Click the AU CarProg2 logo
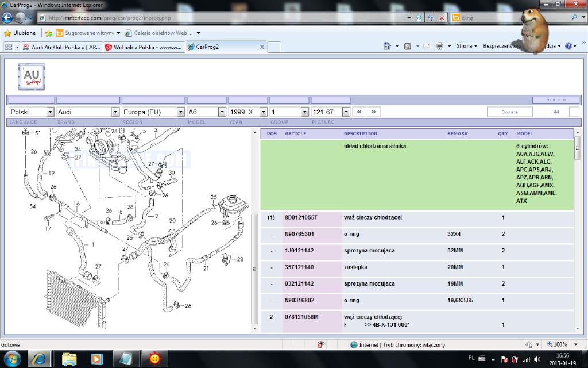The image size is (588, 368). pos(32,76)
